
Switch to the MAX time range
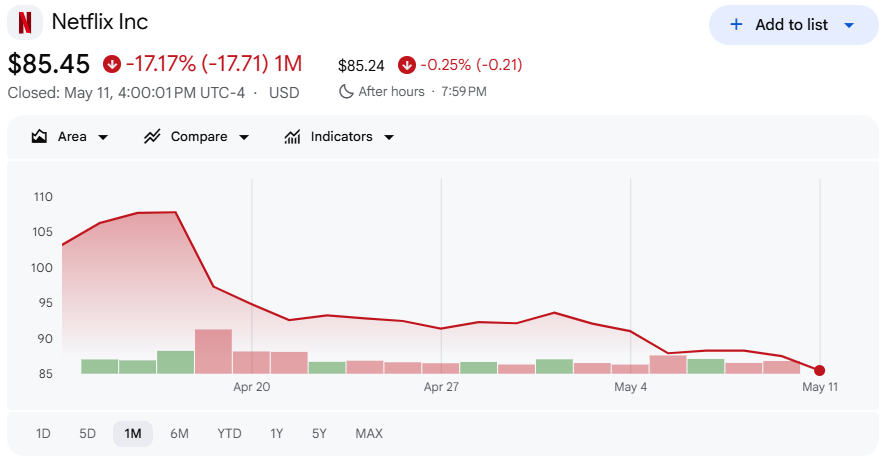click(x=369, y=434)
